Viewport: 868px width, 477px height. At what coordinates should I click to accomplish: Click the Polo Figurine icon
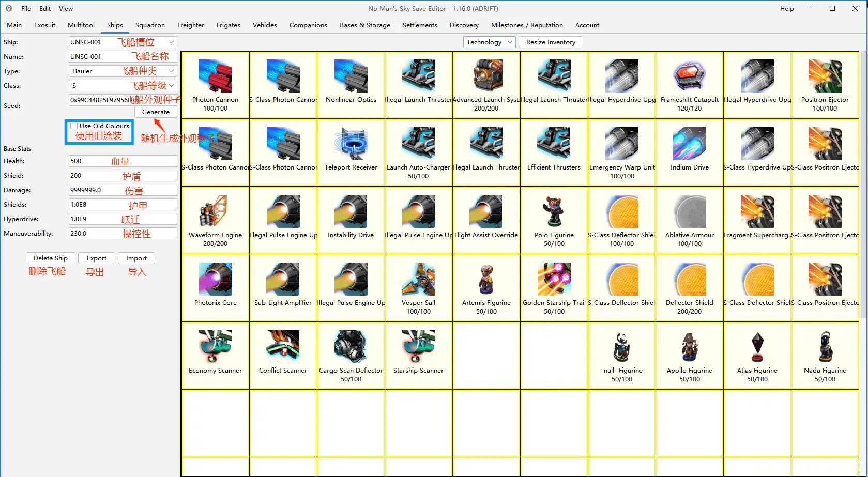pyautogui.click(x=554, y=211)
